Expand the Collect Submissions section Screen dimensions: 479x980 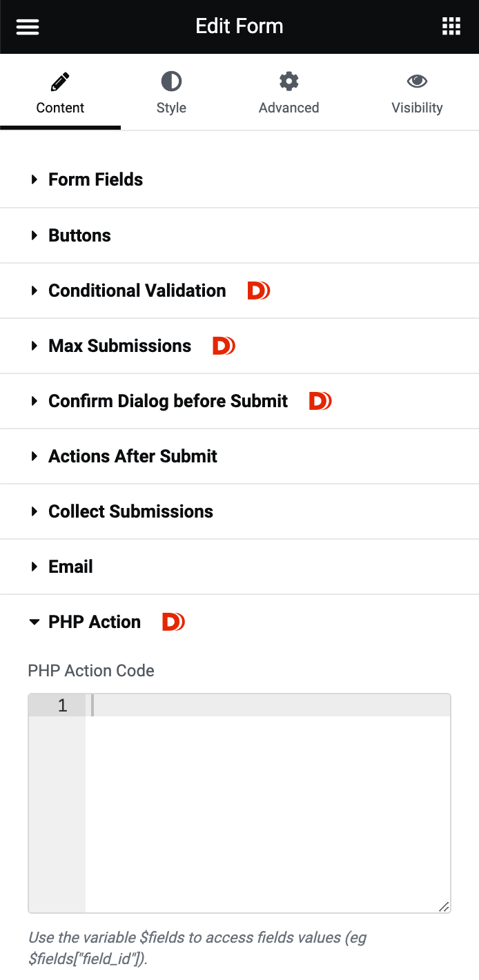(x=130, y=511)
